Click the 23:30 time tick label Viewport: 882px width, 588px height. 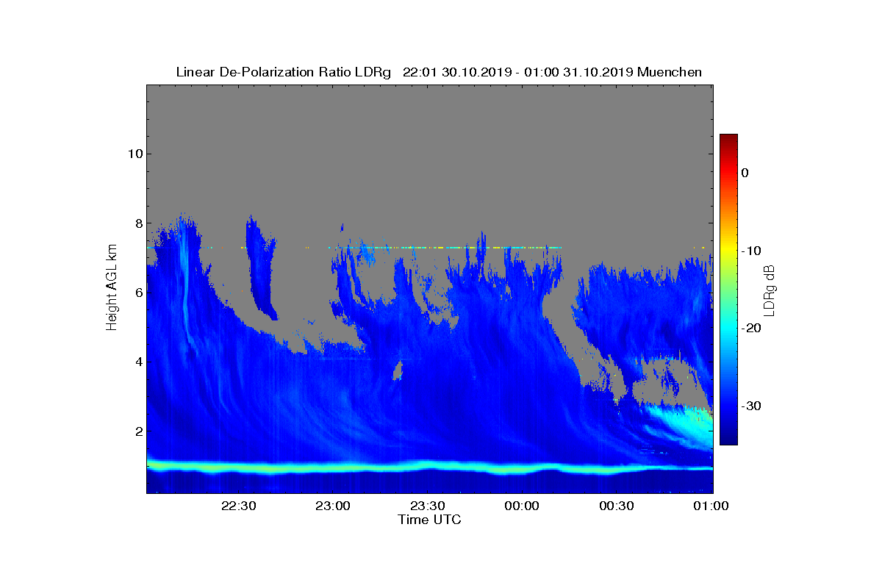[x=427, y=506]
